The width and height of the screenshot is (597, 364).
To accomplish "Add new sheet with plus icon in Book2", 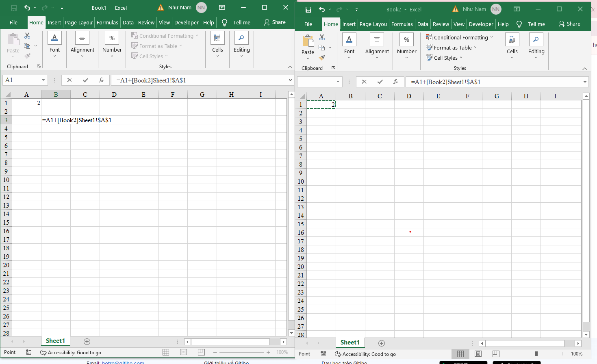I will coord(381,343).
